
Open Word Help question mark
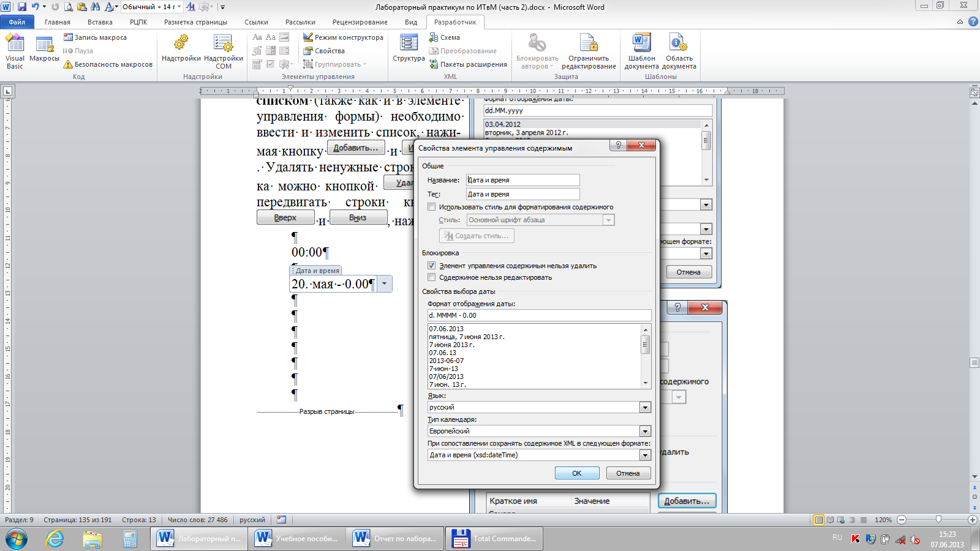[973, 21]
